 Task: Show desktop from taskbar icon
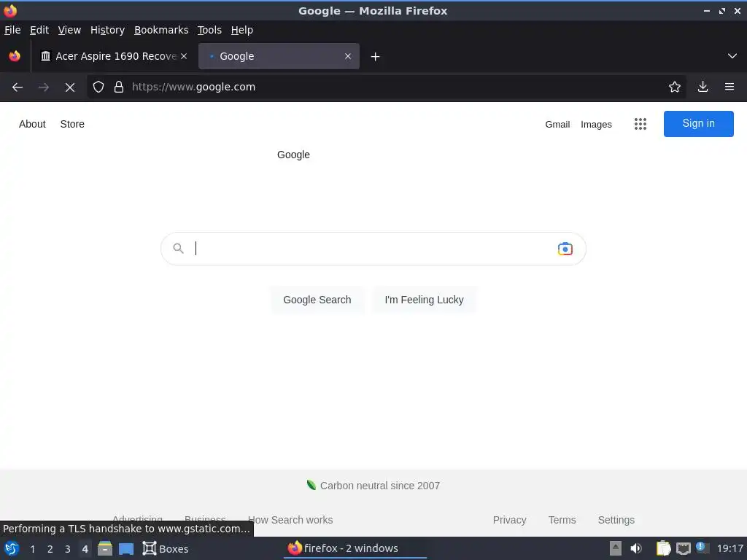[126, 549]
